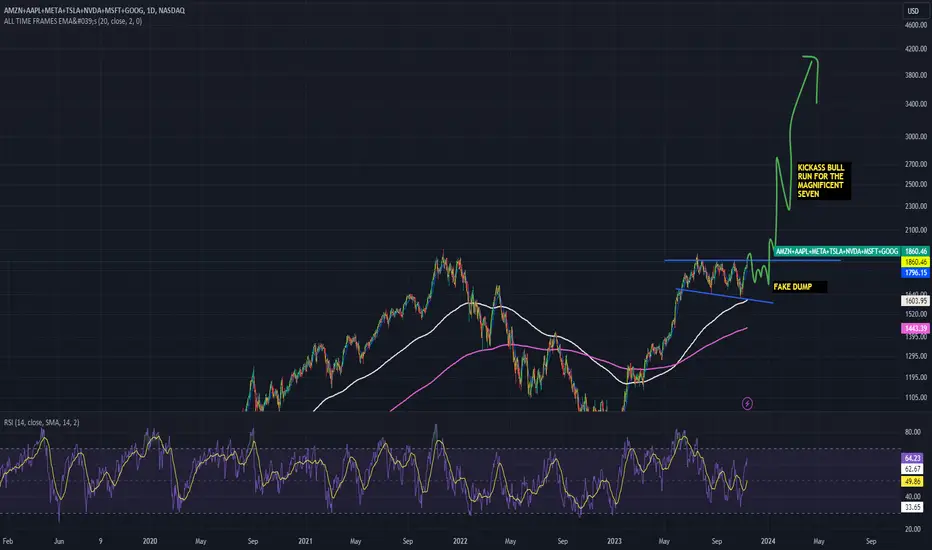
Task: Click the green symbol name price tag
Action: point(837,252)
